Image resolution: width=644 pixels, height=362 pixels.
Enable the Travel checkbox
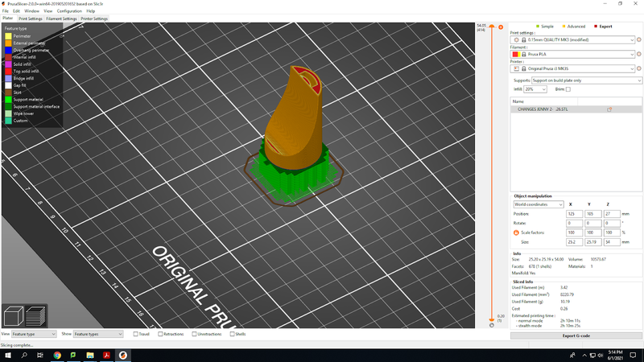coord(135,334)
